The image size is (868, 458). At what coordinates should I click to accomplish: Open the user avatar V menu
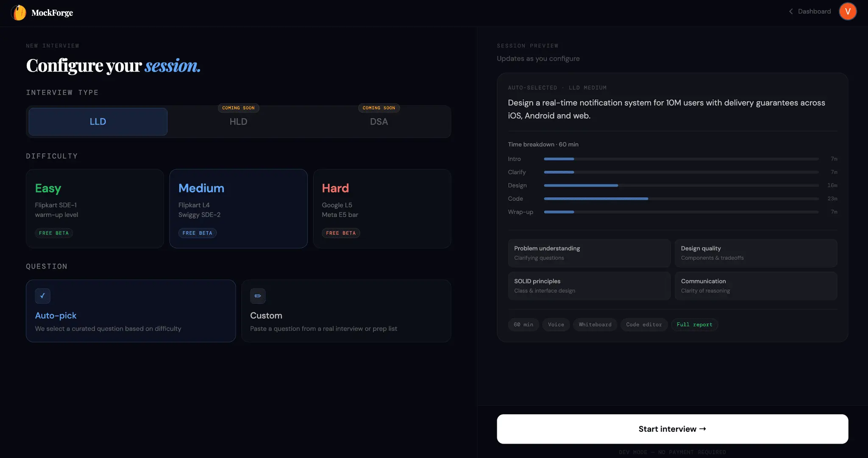848,11
